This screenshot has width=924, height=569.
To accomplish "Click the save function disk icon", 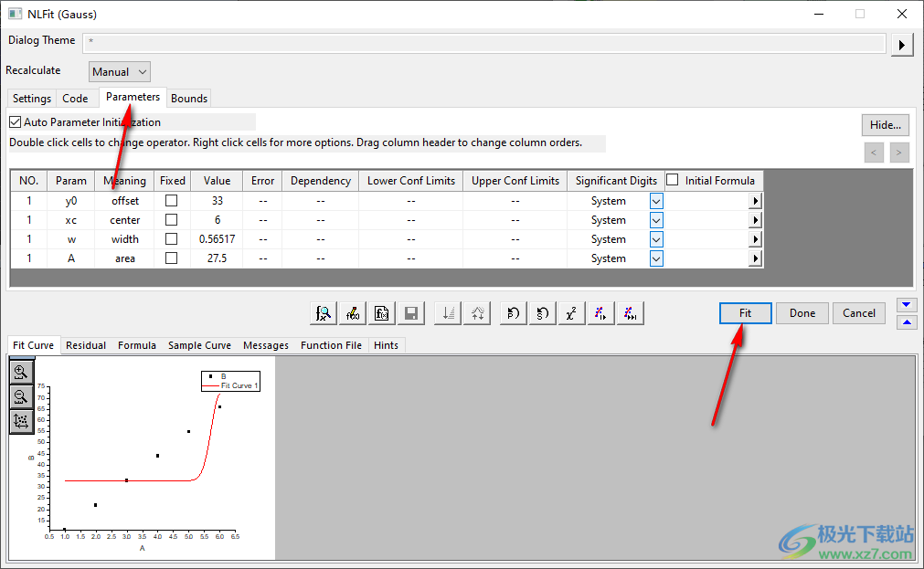I will [411, 313].
